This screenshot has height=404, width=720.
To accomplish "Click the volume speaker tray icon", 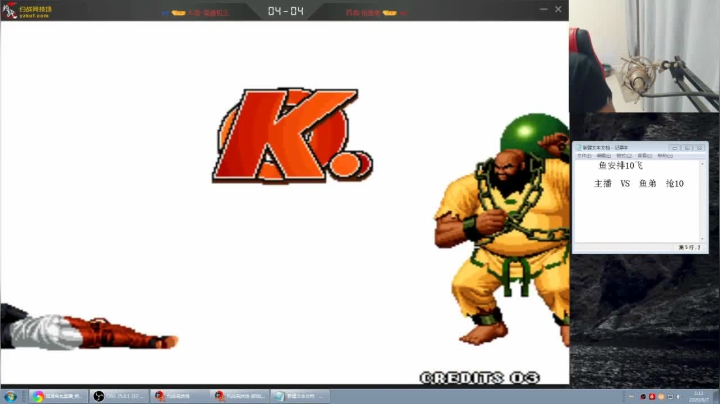I will (x=679, y=397).
